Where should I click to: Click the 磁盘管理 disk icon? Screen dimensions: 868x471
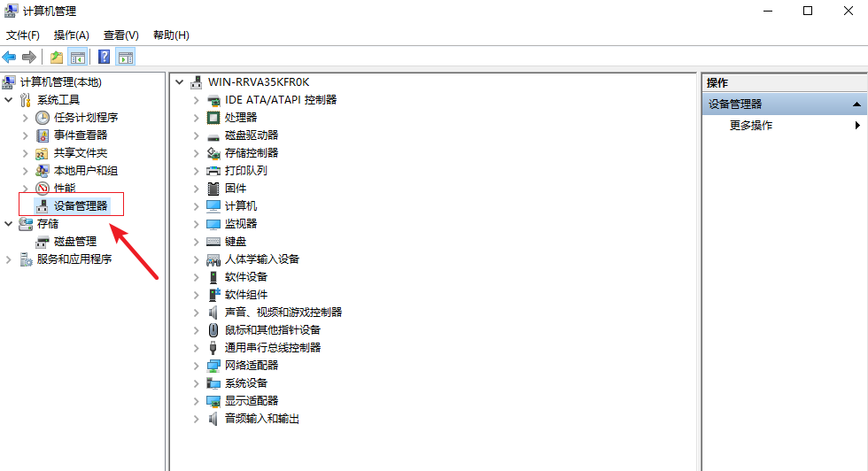(43, 242)
